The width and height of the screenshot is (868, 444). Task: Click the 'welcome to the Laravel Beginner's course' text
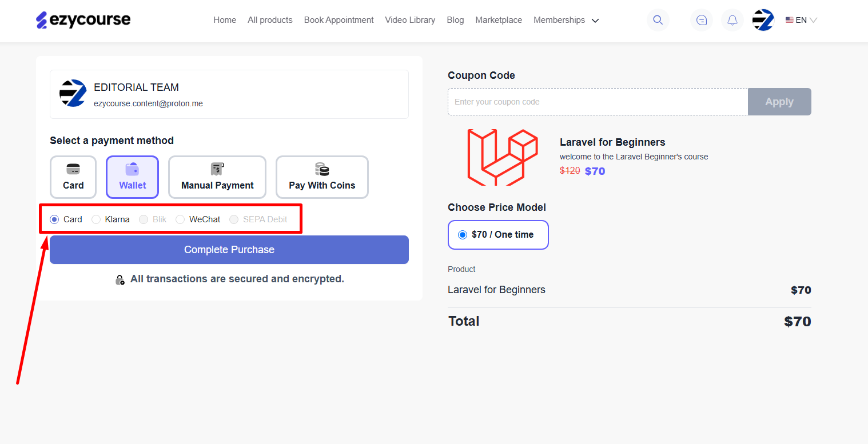coord(634,157)
